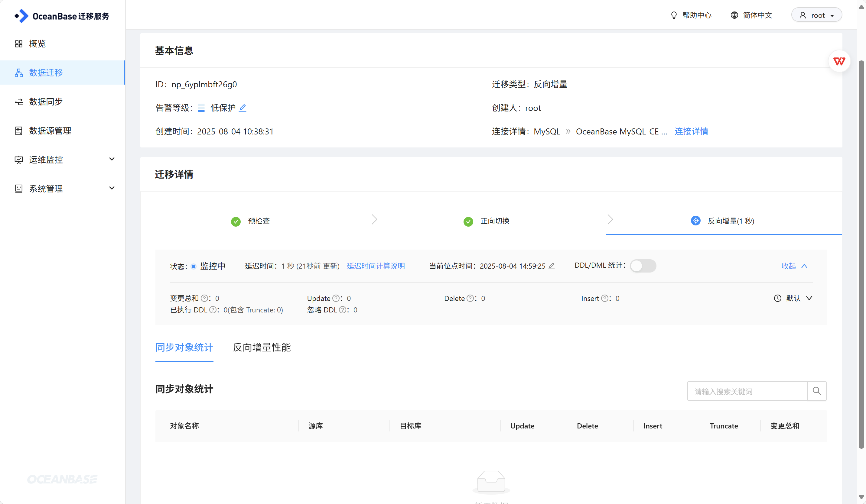
Task: Edit 当前位点时间 with pencil icon
Action: coord(552,266)
